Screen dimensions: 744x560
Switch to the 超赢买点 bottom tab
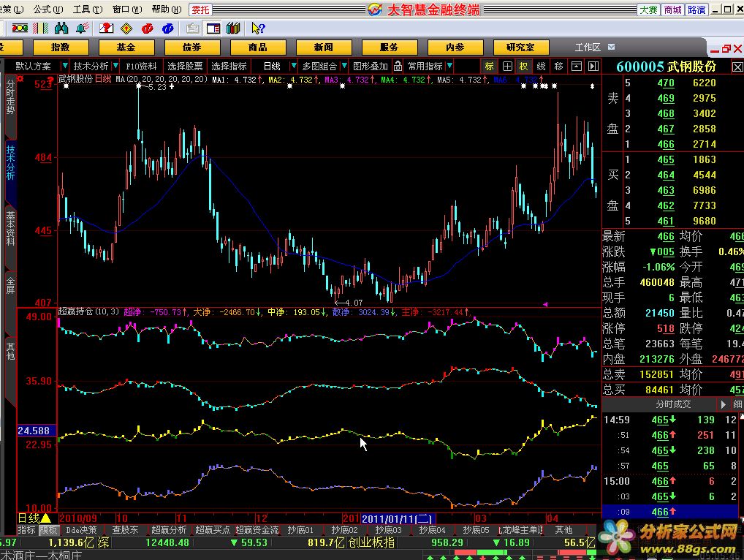[x=213, y=530]
